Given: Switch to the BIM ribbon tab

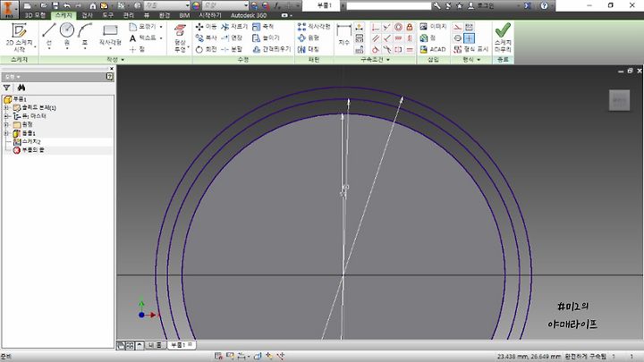Looking at the screenshot, I should click(184, 15).
